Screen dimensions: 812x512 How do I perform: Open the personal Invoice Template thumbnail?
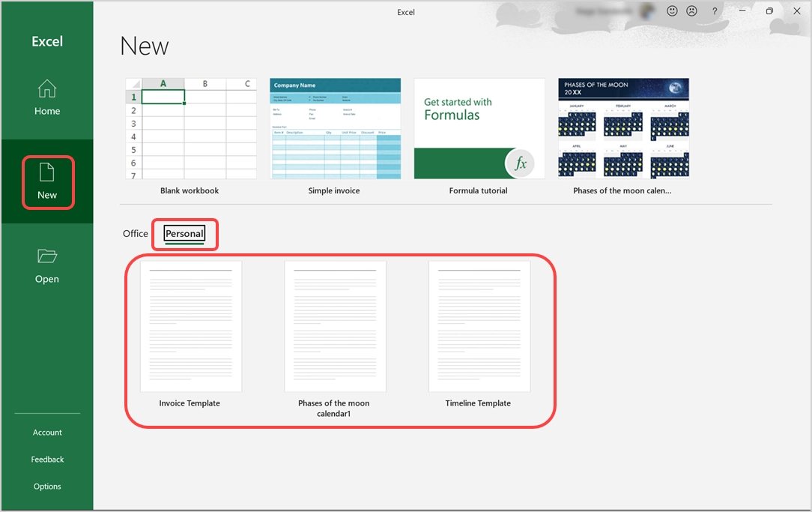tap(191, 327)
